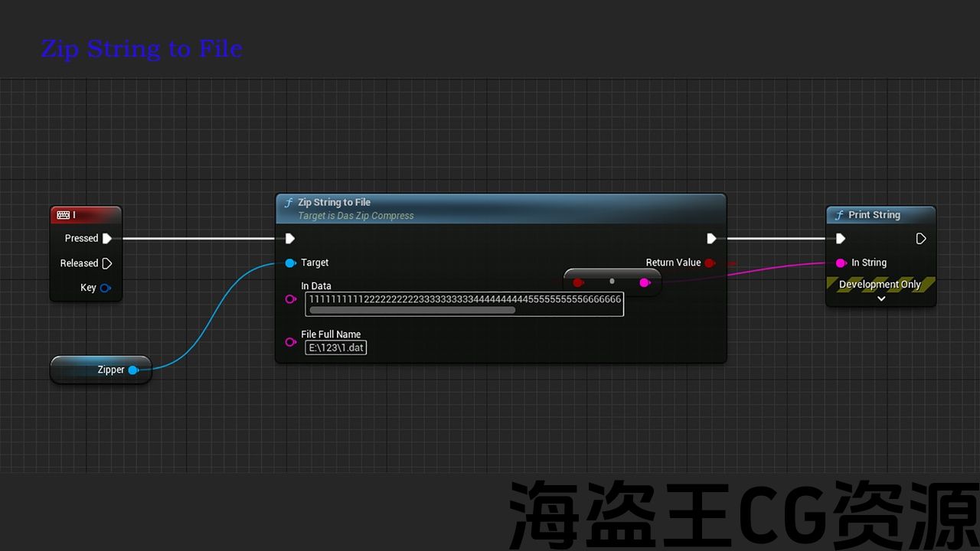Screen dimensions: 980x551
Task: Click the keyboard icon on the I event node
Action: coord(63,216)
